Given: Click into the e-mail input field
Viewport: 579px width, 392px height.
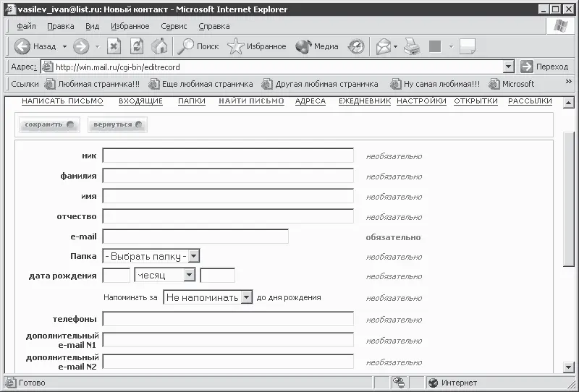Looking at the screenshot, I should click(x=195, y=237).
